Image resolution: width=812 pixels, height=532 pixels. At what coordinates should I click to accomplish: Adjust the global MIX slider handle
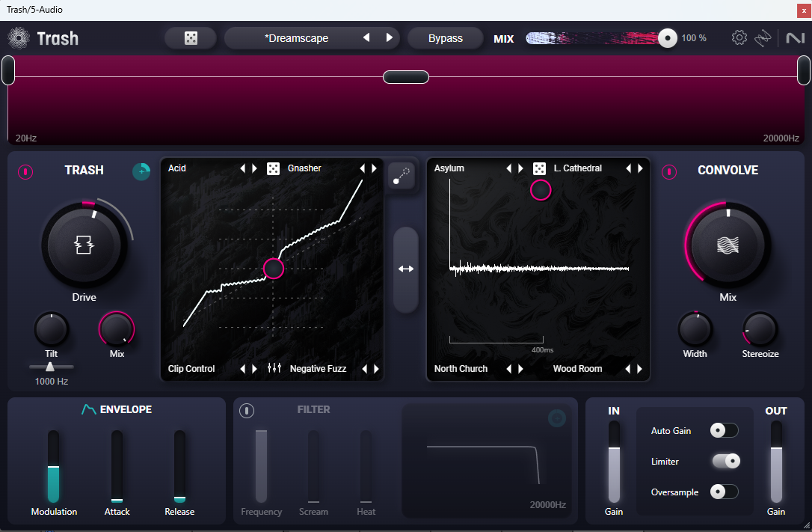(x=667, y=38)
